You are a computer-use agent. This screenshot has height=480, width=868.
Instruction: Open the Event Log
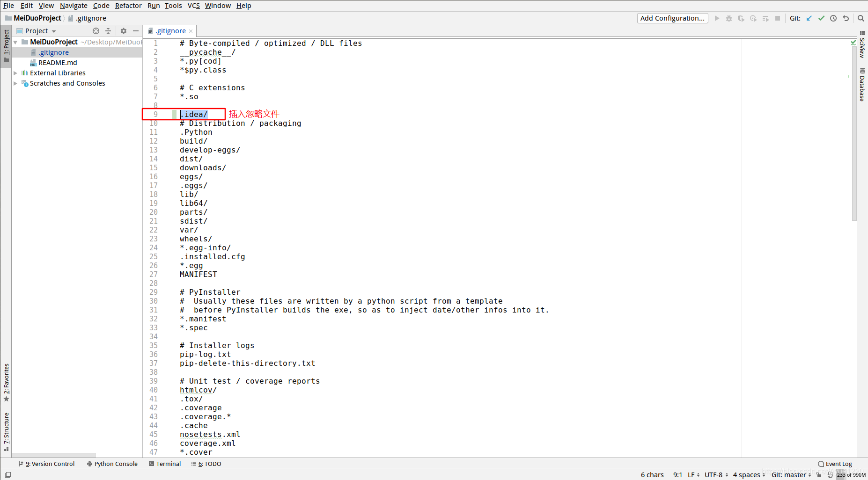(x=835, y=464)
